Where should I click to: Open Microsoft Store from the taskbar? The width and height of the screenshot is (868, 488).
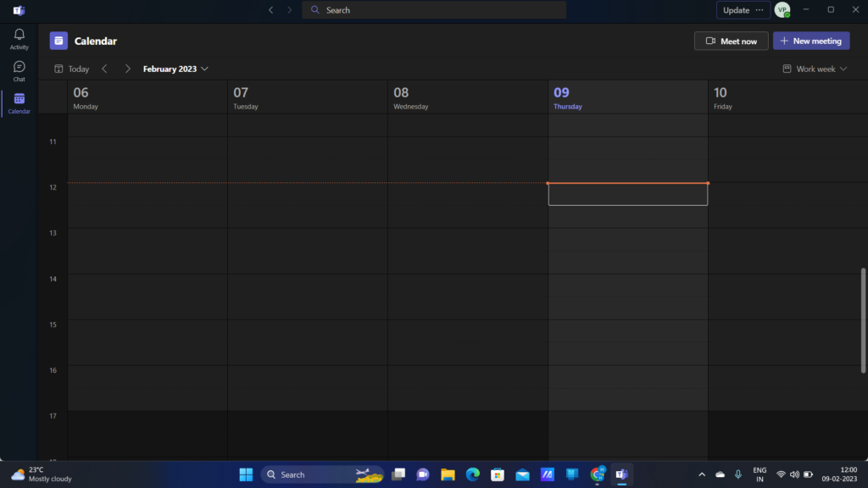498,474
